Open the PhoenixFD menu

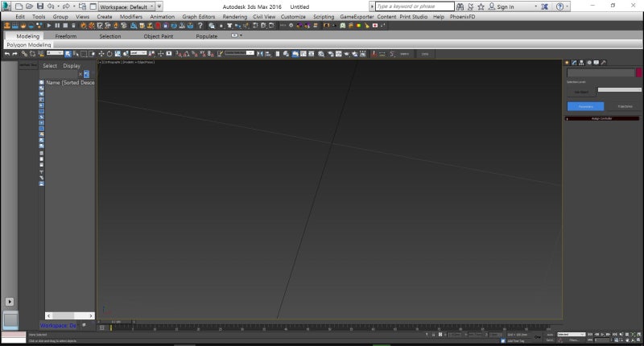click(x=462, y=16)
